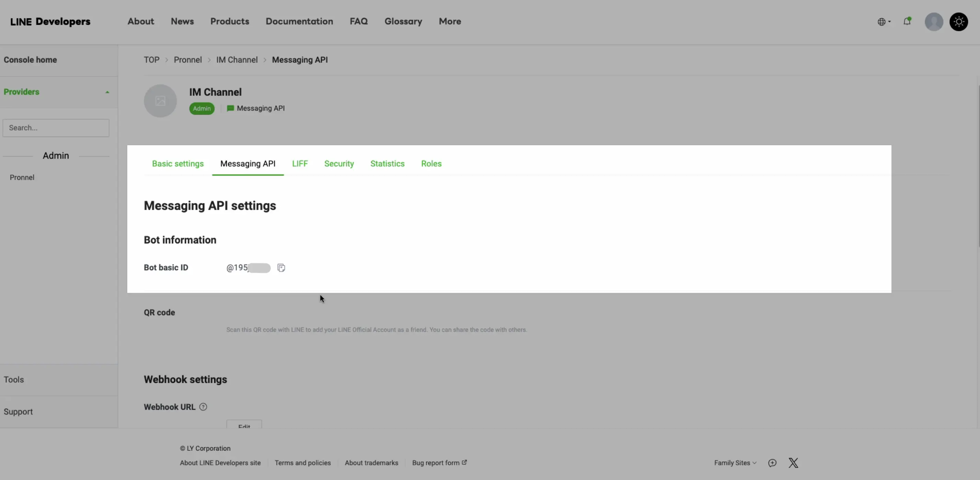980x480 pixels.
Task: Open FAQ in top navigation
Action: 359,21
